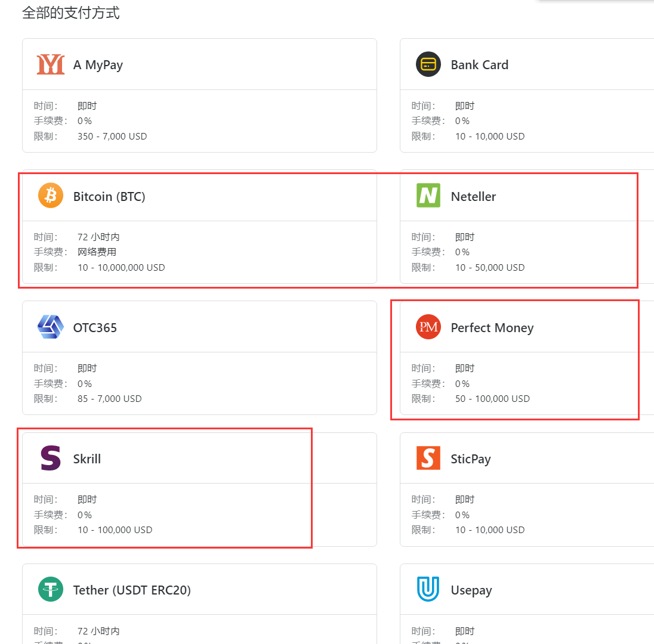Image resolution: width=654 pixels, height=644 pixels.
Task: Click Perfect Money limit 50 - 100,000 USD
Action: [492, 399]
